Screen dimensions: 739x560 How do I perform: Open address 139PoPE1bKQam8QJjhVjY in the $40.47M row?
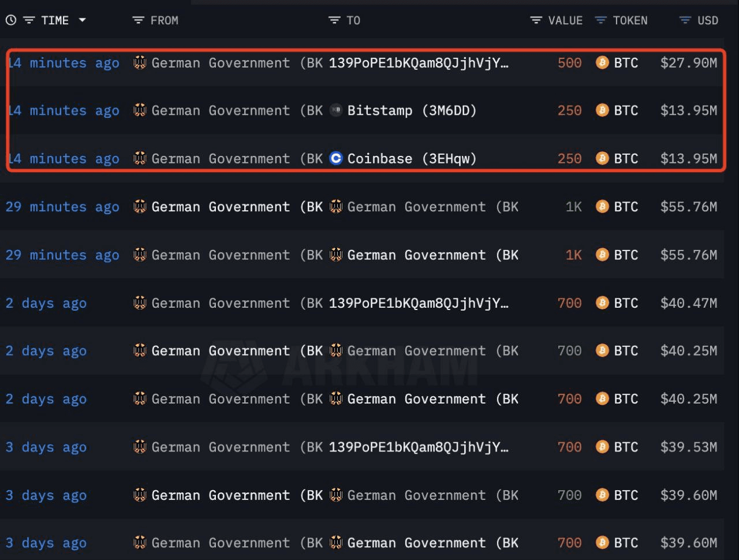419,303
